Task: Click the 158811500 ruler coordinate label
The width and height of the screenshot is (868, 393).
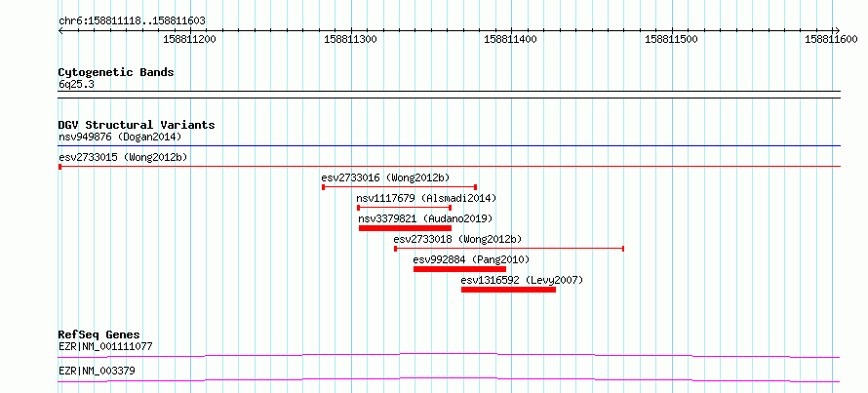Action: click(672, 39)
